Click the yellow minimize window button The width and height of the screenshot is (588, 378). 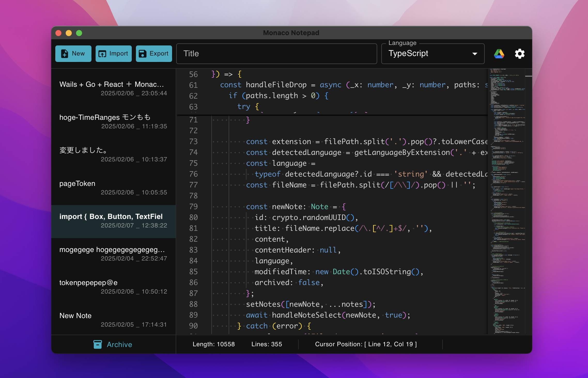tap(69, 33)
